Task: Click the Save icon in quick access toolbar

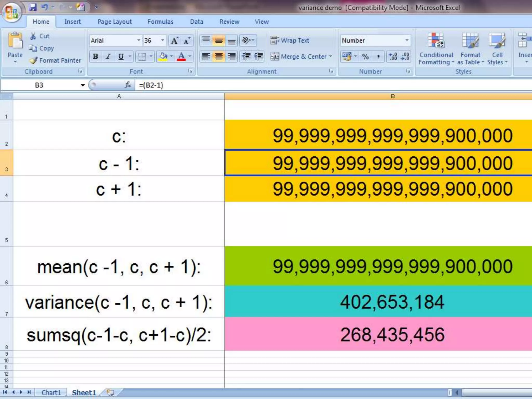Action: pos(33,7)
